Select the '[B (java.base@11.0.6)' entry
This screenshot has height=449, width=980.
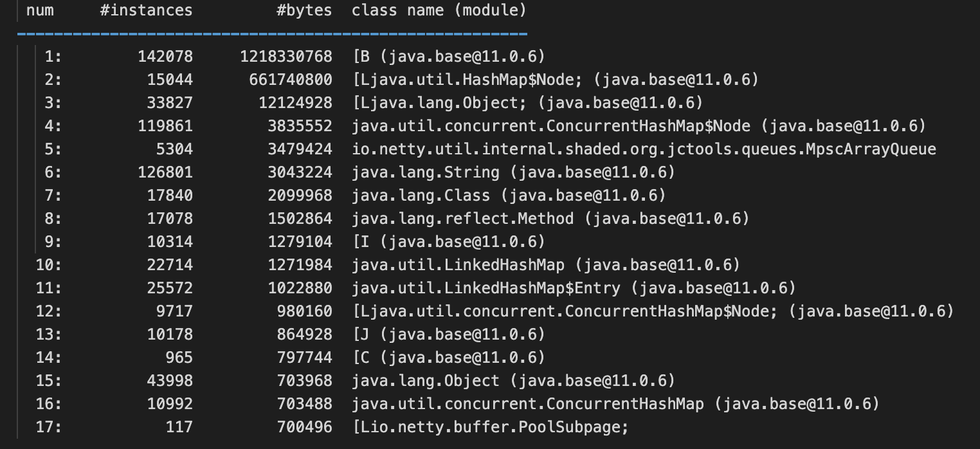click(x=448, y=57)
